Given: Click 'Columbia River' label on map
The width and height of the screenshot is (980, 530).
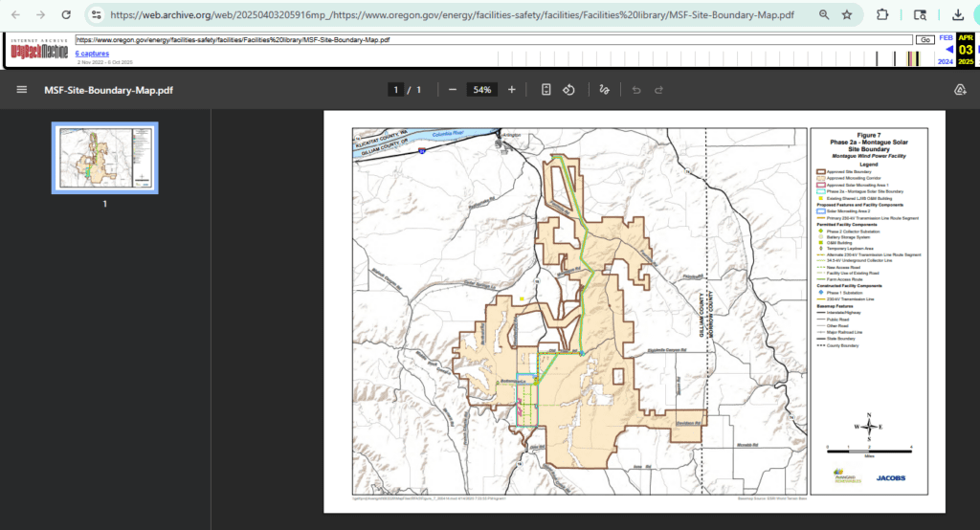Looking at the screenshot, I should [x=448, y=134].
